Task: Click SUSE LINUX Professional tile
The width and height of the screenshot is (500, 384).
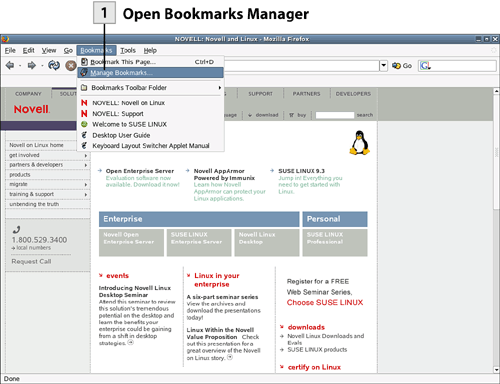Action: tap(335, 242)
